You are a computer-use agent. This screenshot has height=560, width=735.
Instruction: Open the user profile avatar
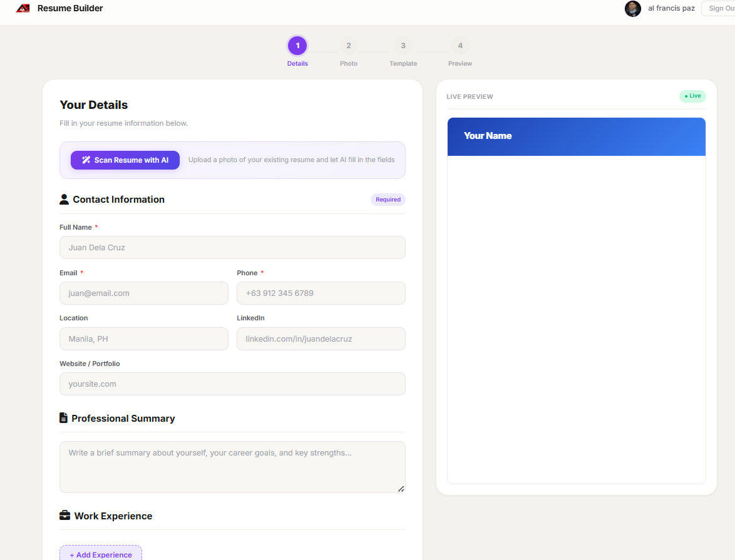632,8
